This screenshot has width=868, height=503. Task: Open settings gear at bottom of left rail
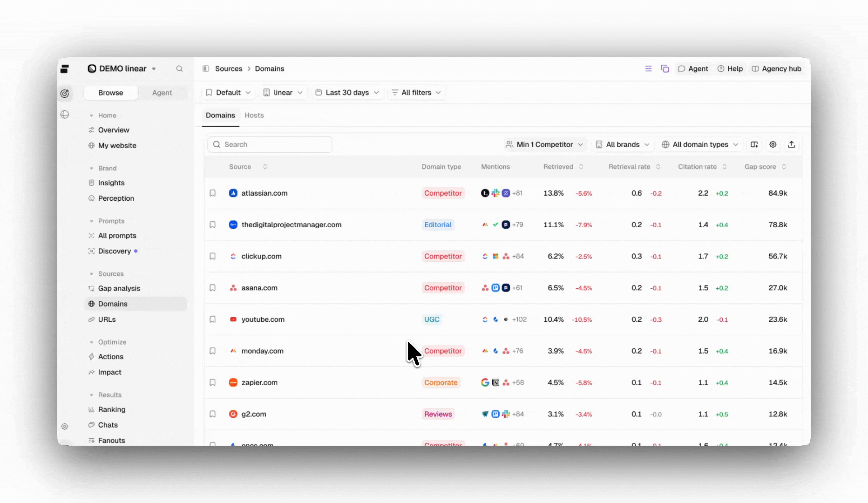(65, 426)
